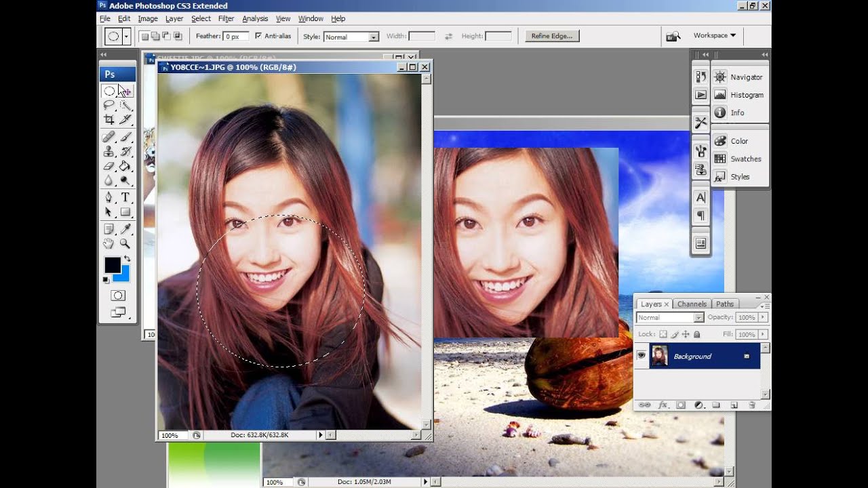Open the Workspace dropdown menu
Screen dimensions: 868x488
point(714,35)
